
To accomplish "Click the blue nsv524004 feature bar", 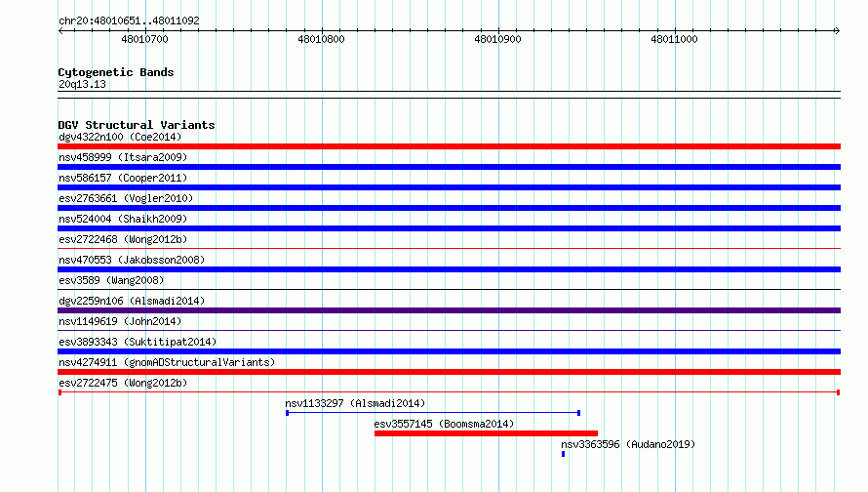I will (x=449, y=228).
